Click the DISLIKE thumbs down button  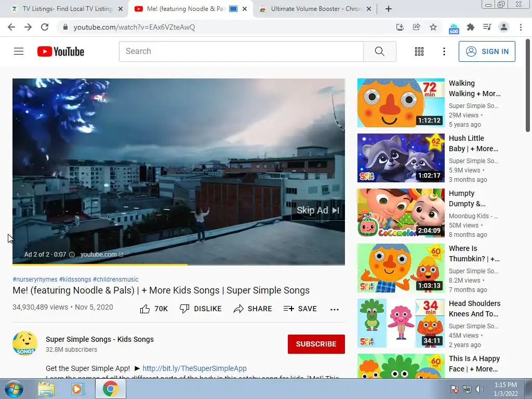[x=201, y=309]
